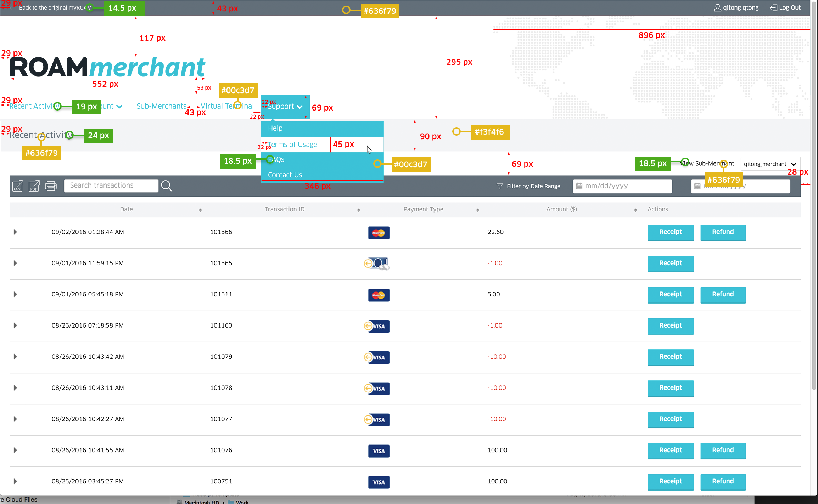Select Help in Support menu

pyautogui.click(x=322, y=128)
